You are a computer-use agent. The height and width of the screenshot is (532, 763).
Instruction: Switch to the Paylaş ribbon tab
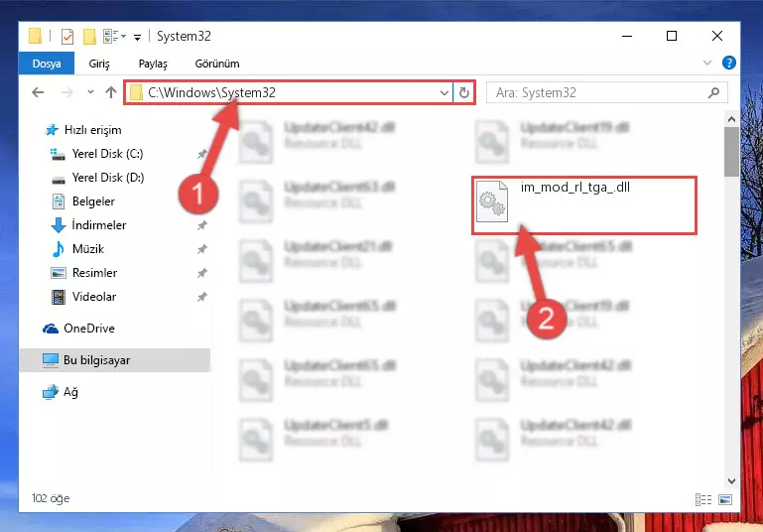click(153, 64)
